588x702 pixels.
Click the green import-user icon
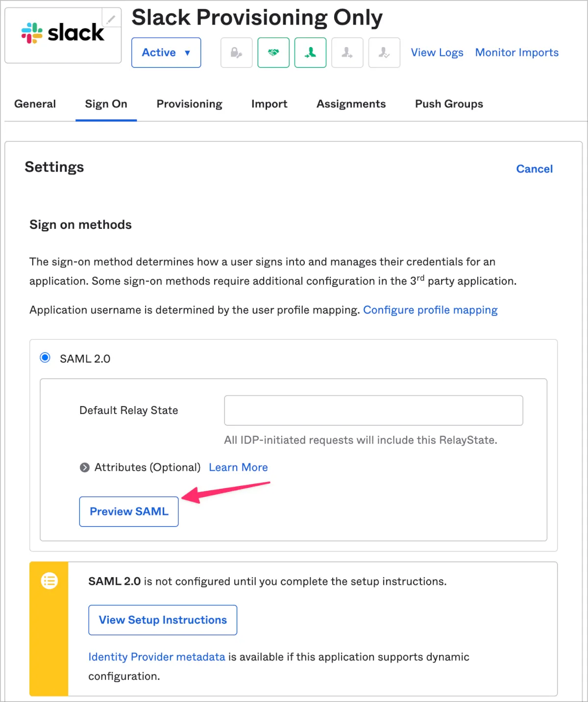coord(310,52)
